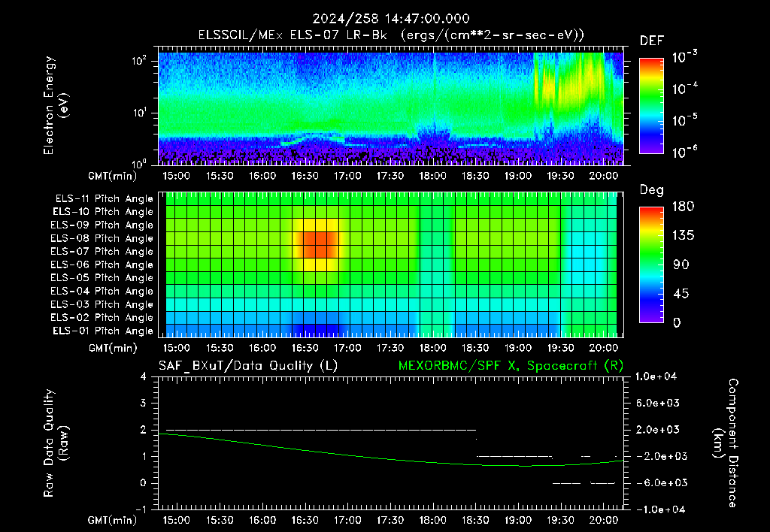
Task: Click the 10^-3 tick on DEF color scale
Action: click(x=684, y=57)
